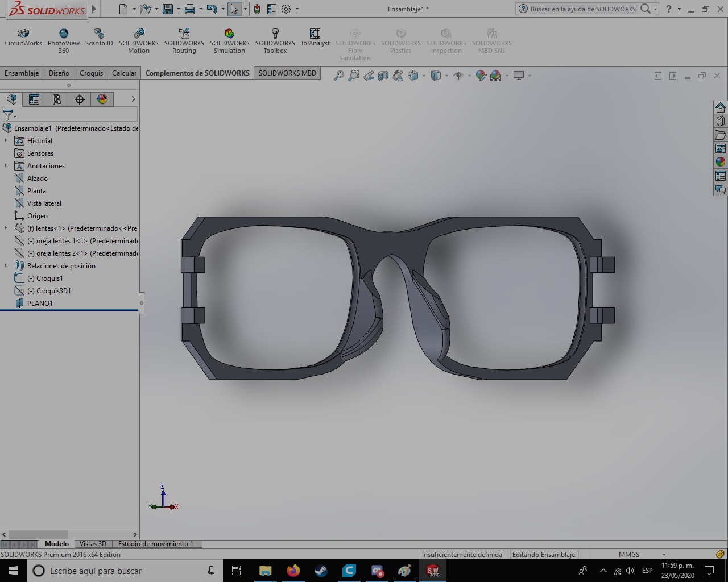The width and height of the screenshot is (728, 582).
Task: Switch to the Diseño tab
Action: pyautogui.click(x=59, y=73)
